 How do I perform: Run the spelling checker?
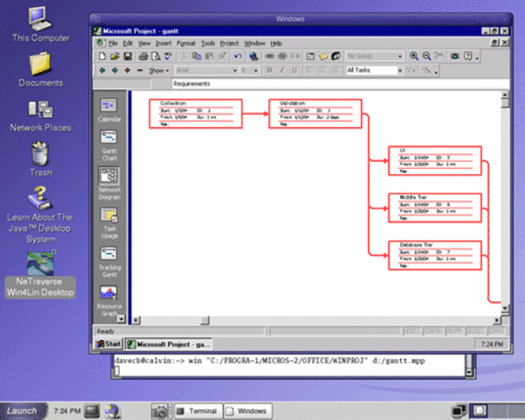(x=168, y=56)
